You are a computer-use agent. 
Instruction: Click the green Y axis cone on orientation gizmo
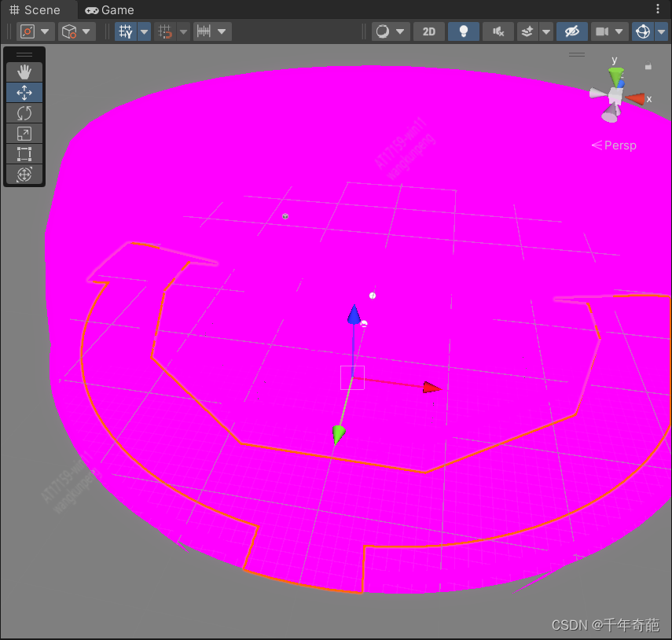point(616,76)
